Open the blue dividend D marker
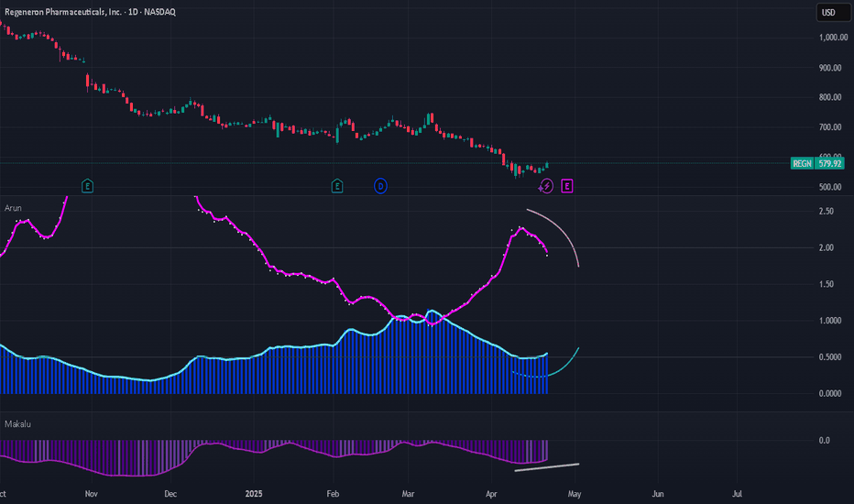 (380, 186)
